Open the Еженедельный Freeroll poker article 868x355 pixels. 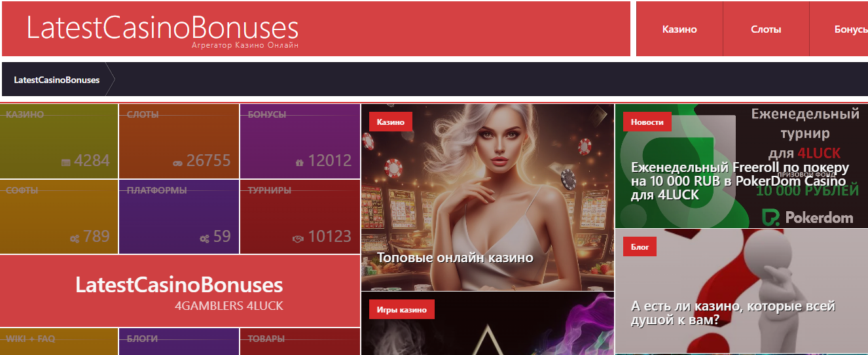(740, 181)
